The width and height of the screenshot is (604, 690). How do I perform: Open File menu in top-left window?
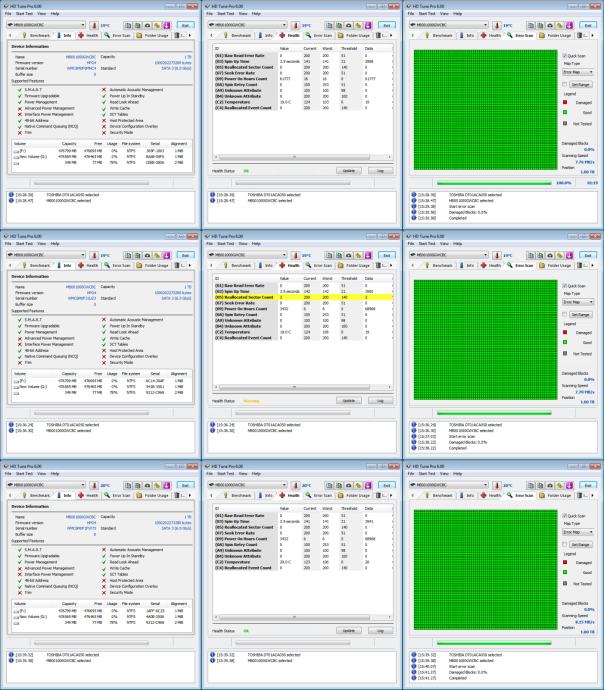8,14
